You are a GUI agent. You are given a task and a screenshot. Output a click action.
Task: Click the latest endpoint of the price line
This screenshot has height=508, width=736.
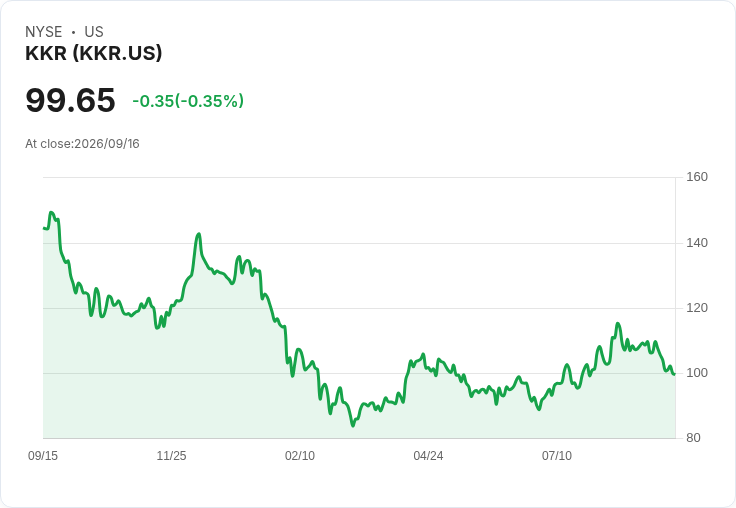(x=675, y=374)
